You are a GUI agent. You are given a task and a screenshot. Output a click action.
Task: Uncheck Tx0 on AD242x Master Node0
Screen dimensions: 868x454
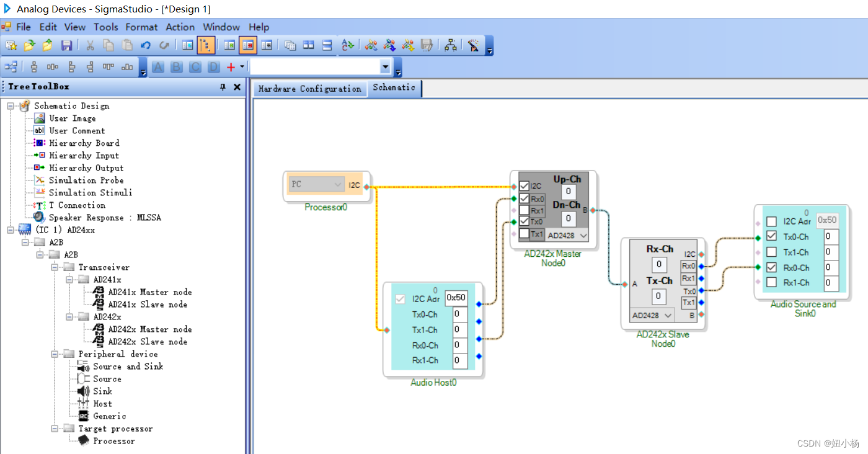(x=525, y=221)
